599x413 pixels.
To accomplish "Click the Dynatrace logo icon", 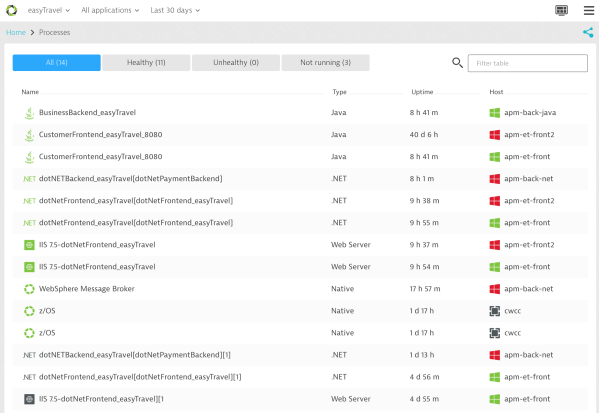I will click(11, 10).
